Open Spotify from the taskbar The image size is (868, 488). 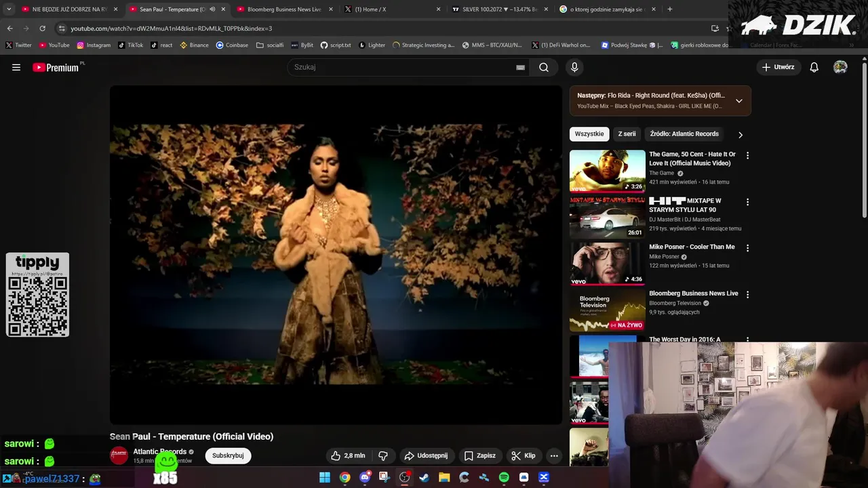[504, 477]
